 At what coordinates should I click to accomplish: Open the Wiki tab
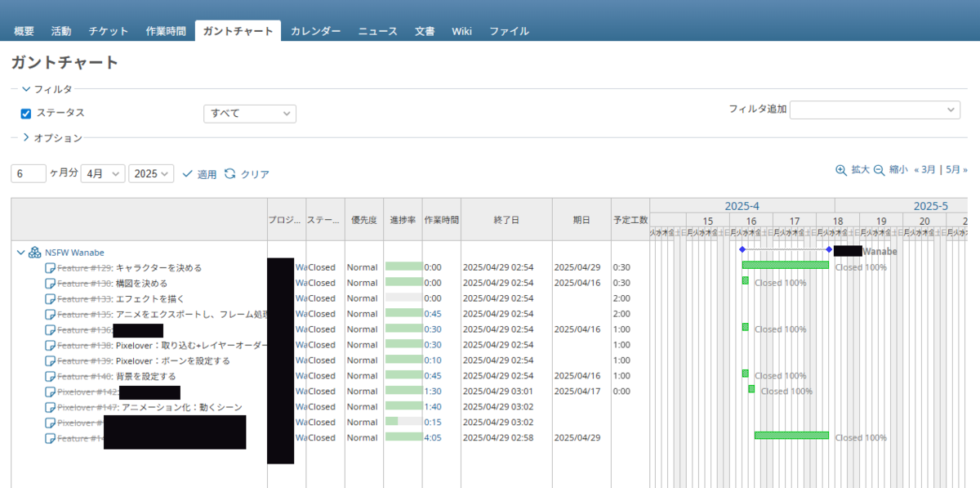tap(462, 31)
